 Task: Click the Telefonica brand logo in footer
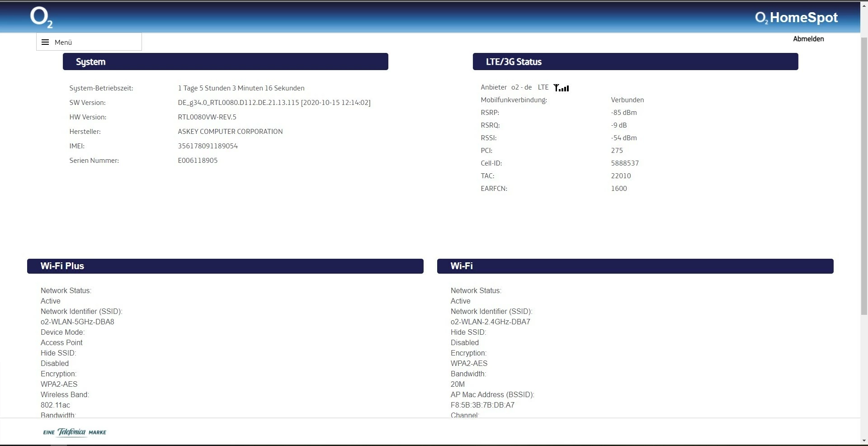pos(75,432)
